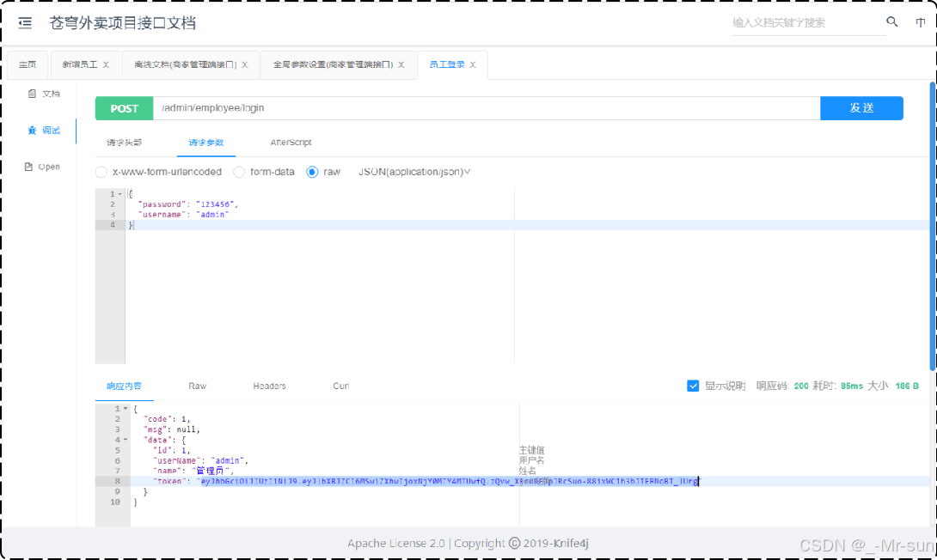
Task: Click the search magnifier icon
Action: pyautogui.click(x=891, y=22)
